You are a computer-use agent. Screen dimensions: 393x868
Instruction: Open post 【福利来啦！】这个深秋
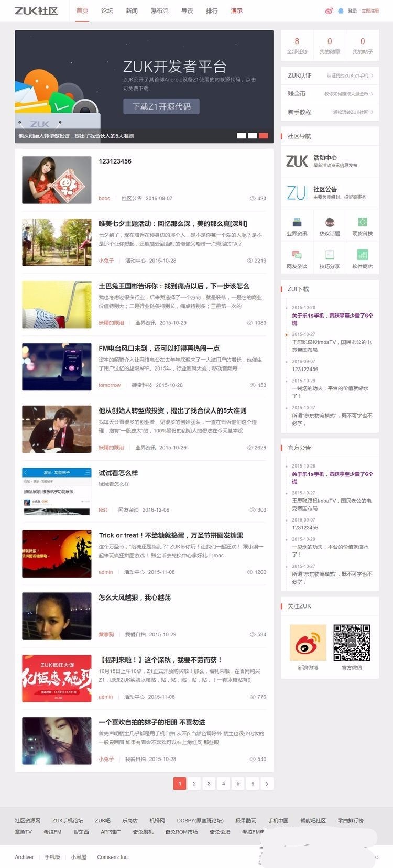pyautogui.click(x=161, y=660)
